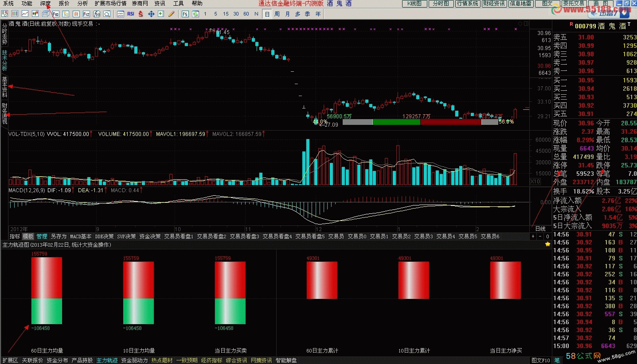This screenshot has height=364, width=637.
Task: Open the 资金分布 bottom tab
Action: coord(57,360)
